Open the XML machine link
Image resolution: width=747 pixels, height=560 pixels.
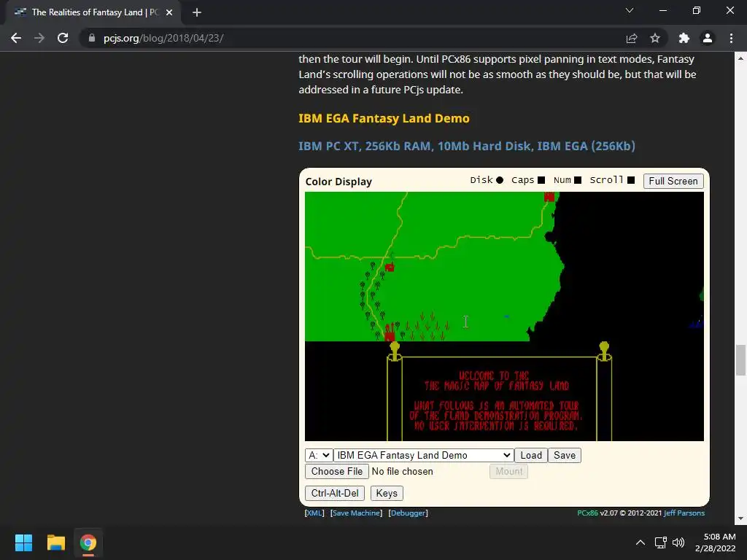point(314,513)
